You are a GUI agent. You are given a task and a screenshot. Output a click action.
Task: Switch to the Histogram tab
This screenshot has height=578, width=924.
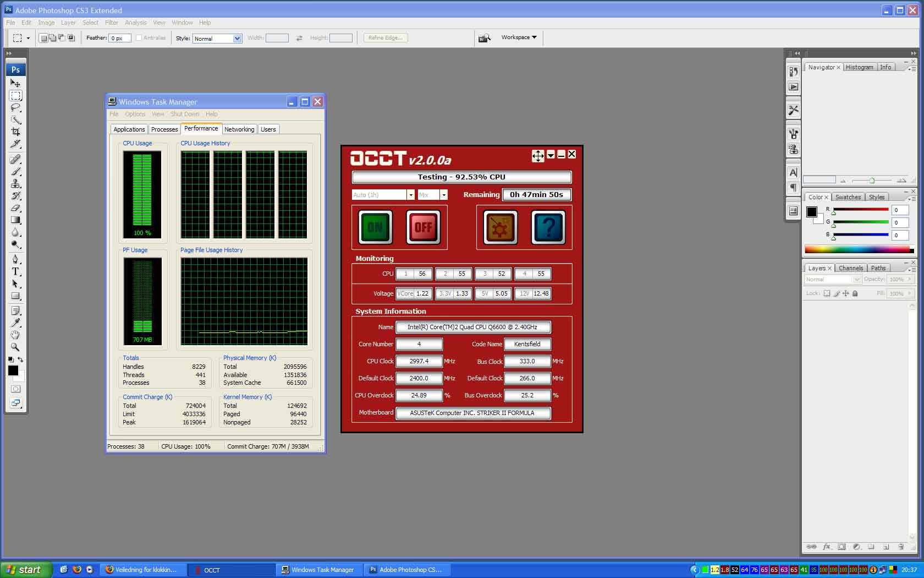859,67
